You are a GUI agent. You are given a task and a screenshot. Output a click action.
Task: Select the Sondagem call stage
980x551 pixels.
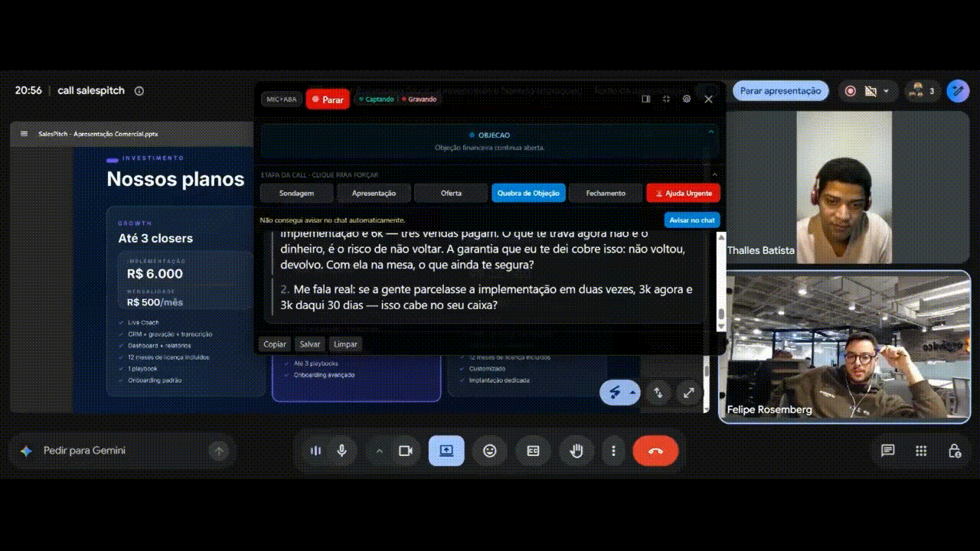(x=297, y=193)
